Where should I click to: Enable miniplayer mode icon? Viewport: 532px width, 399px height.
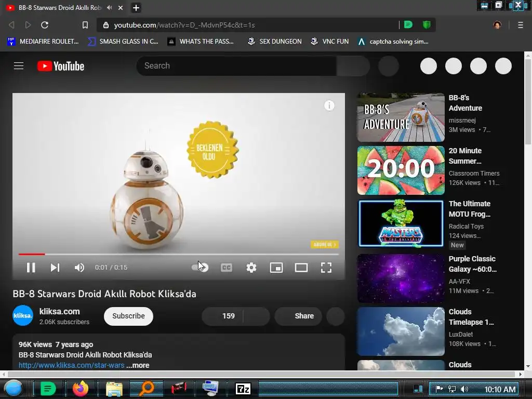pyautogui.click(x=276, y=268)
